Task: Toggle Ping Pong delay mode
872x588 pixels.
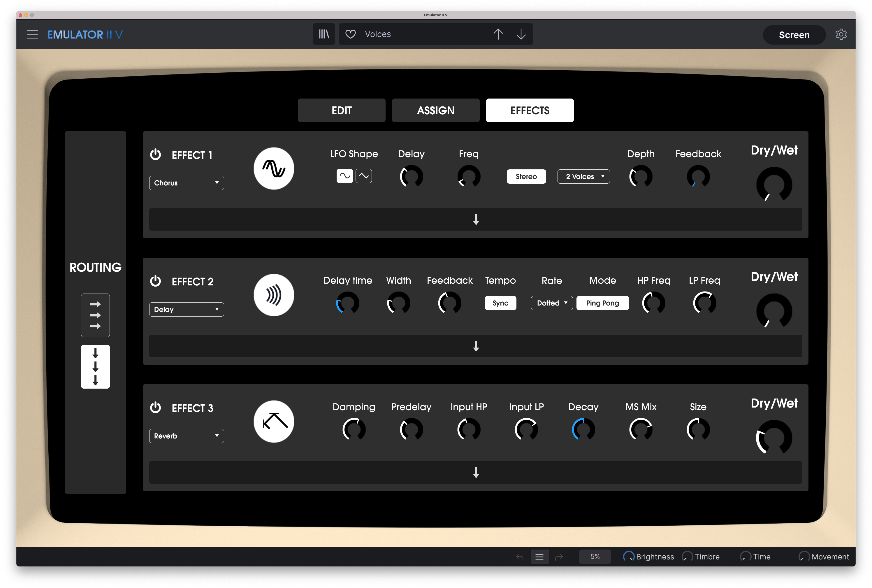Action: [602, 303]
